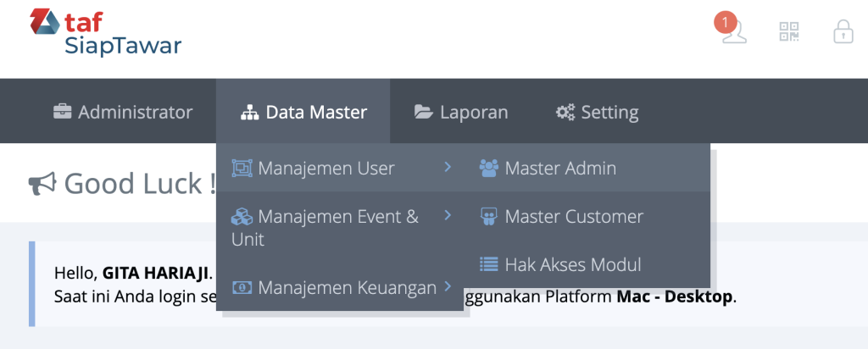Click the gears icon beside Setting

[x=565, y=112]
